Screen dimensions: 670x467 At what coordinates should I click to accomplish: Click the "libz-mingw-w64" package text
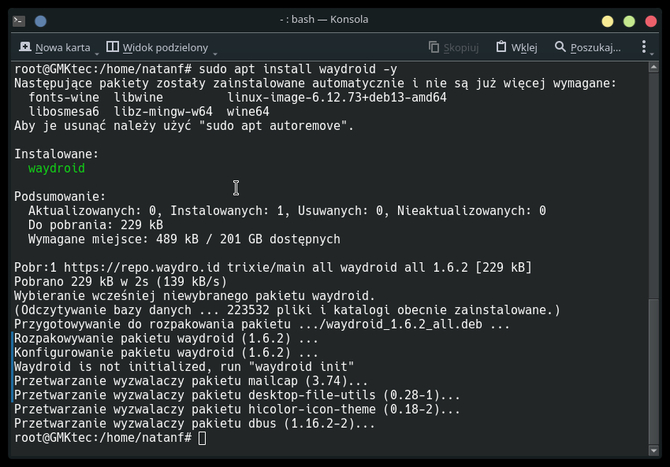tap(163, 112)
